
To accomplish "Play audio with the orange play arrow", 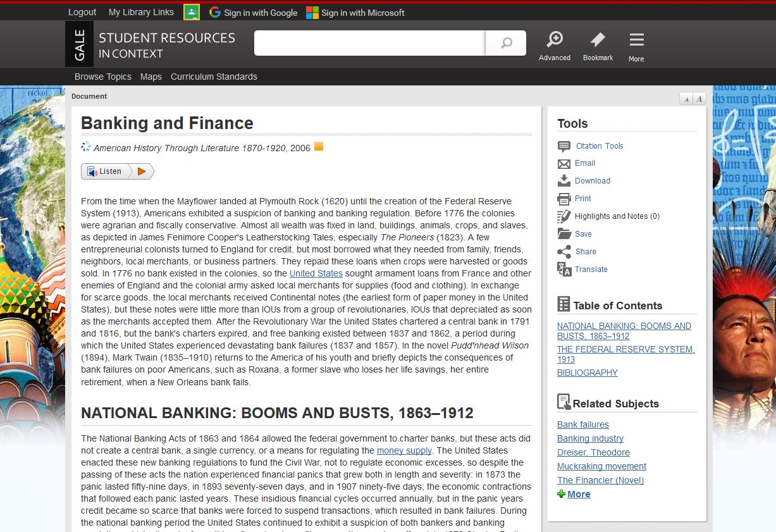I will pos(142,171).
